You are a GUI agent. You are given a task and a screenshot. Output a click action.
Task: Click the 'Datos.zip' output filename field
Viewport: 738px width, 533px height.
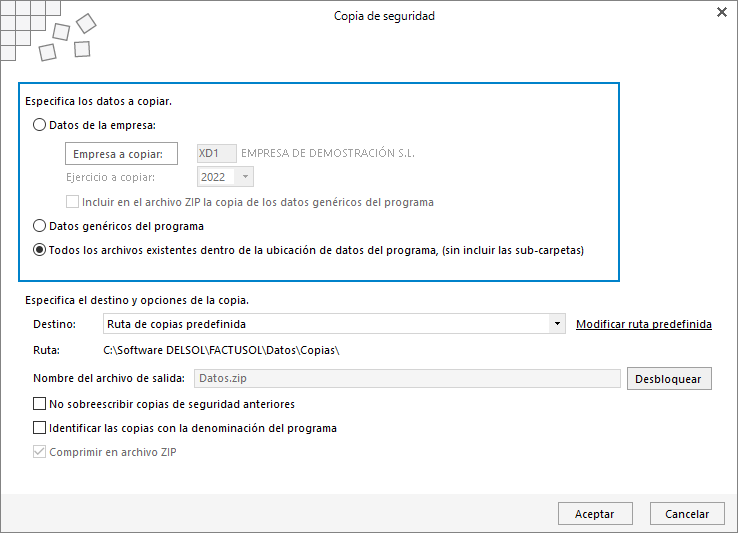[x=407, y=379]
